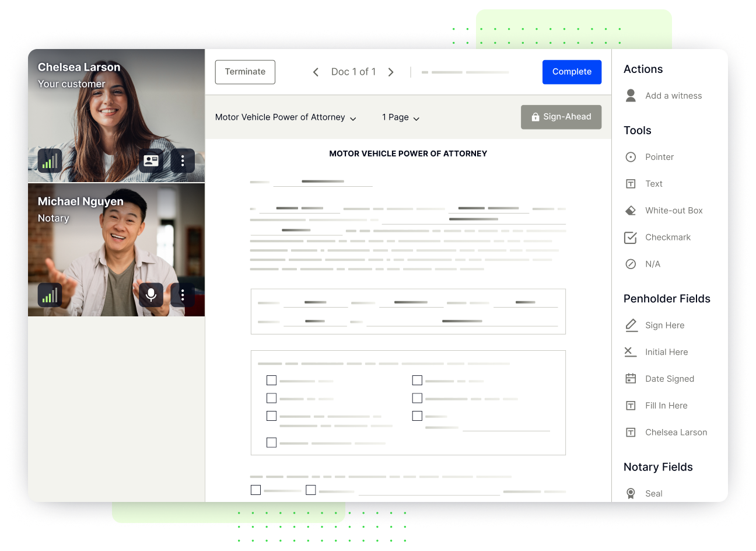Click the Motor Vehicle Power of Attorney heading
Screen dimensions: 756x551
(x=408, y=154)
